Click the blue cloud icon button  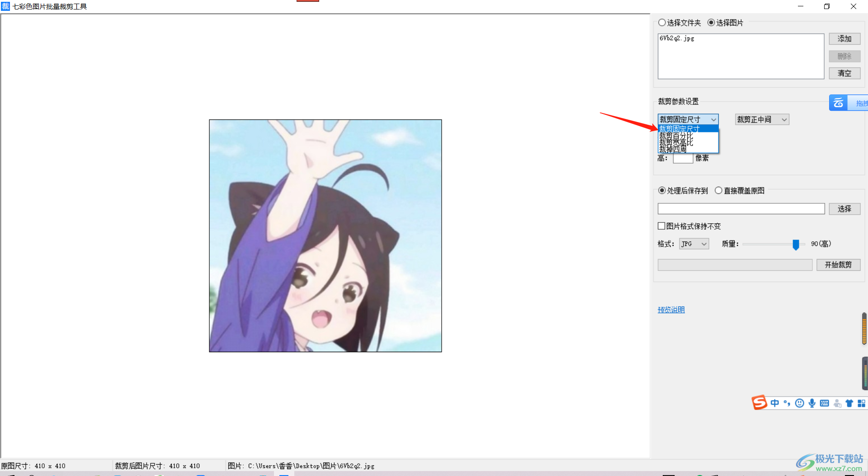click(838, 103)
